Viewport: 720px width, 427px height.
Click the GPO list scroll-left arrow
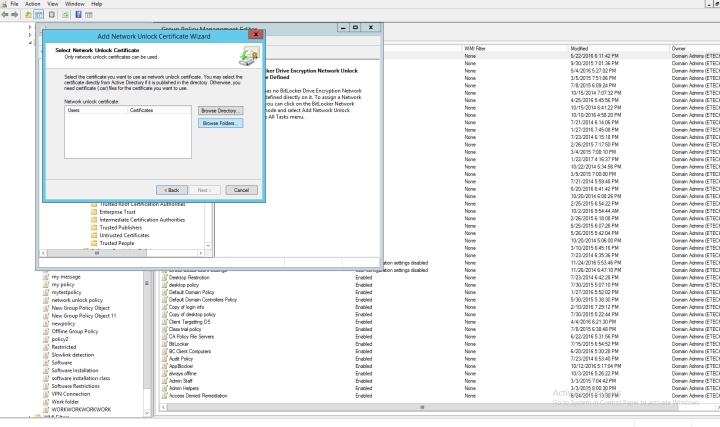163,407
